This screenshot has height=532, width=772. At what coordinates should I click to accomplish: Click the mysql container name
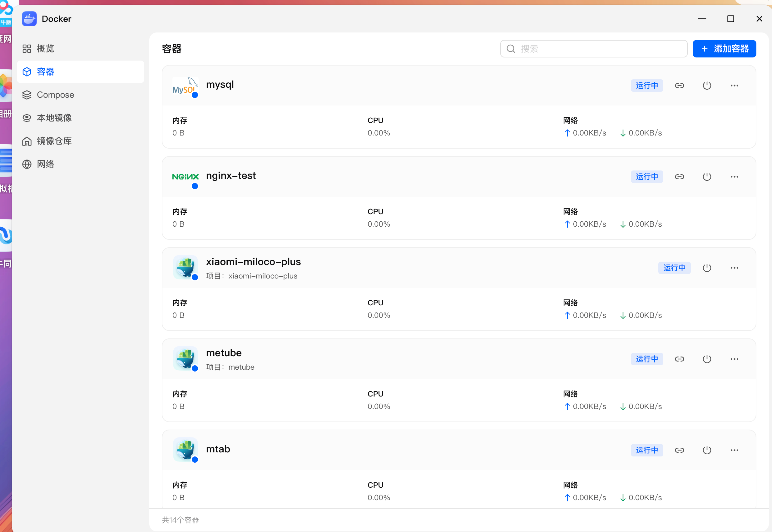[220, 85]
